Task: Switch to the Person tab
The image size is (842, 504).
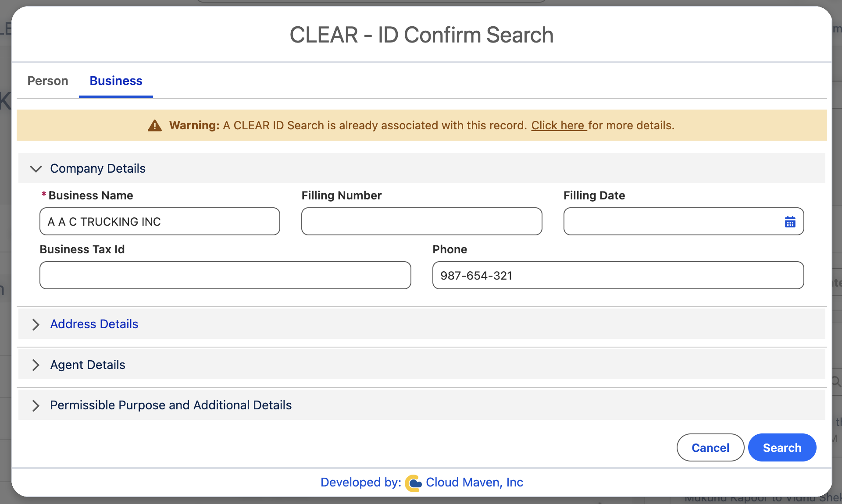Action: (48, 81)
